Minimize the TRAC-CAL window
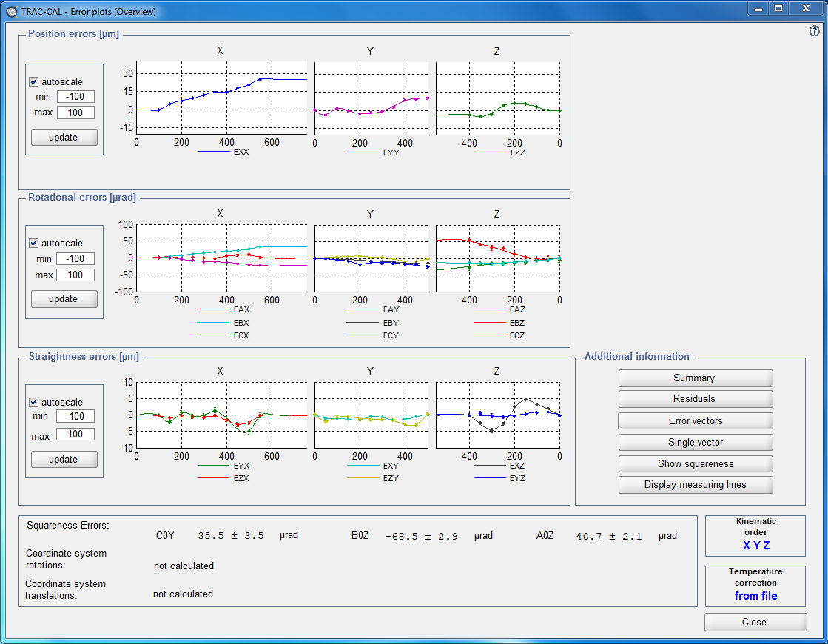828x644 pixels. pyautogui.click(x=758, y=9)
